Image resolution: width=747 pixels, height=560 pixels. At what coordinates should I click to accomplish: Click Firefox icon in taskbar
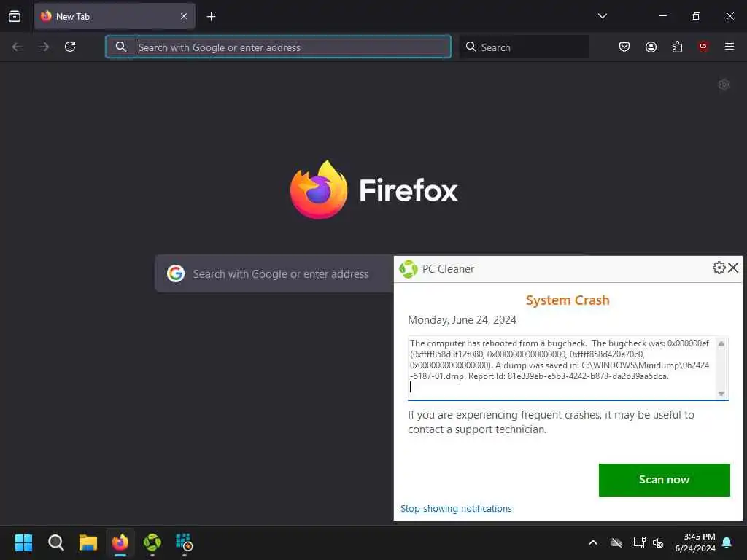point(120,542)
